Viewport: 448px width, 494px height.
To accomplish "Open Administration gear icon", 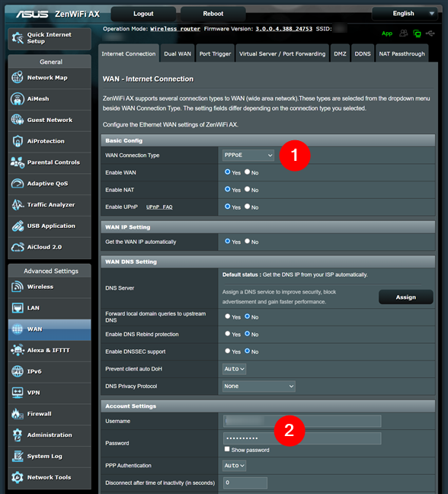I will pos(18,435).
